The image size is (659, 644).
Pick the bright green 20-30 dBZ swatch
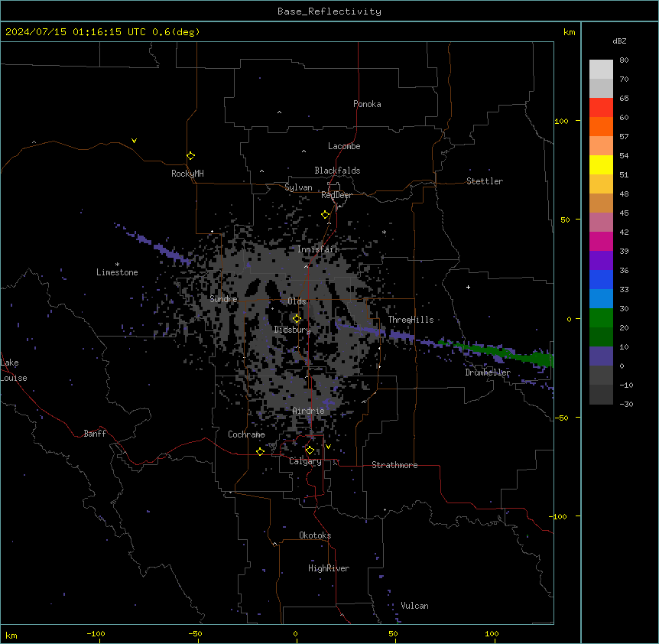click(x=601, y=318)
